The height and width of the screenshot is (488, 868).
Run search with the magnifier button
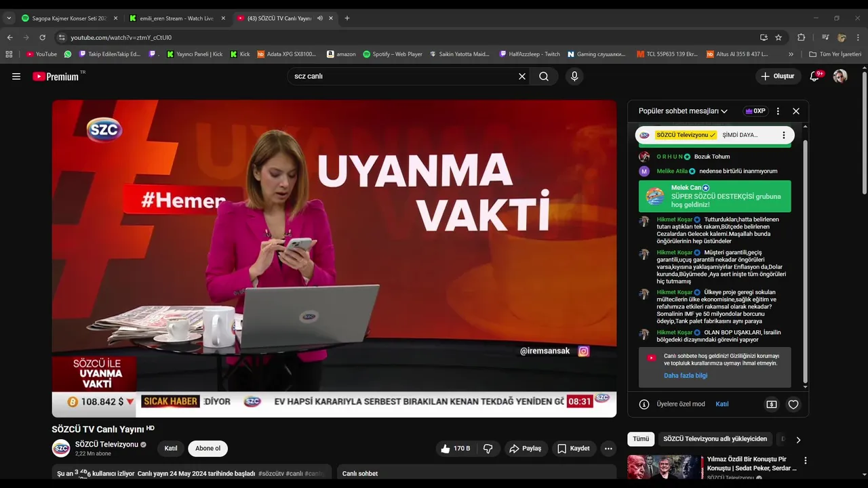[x=544, y=77]
